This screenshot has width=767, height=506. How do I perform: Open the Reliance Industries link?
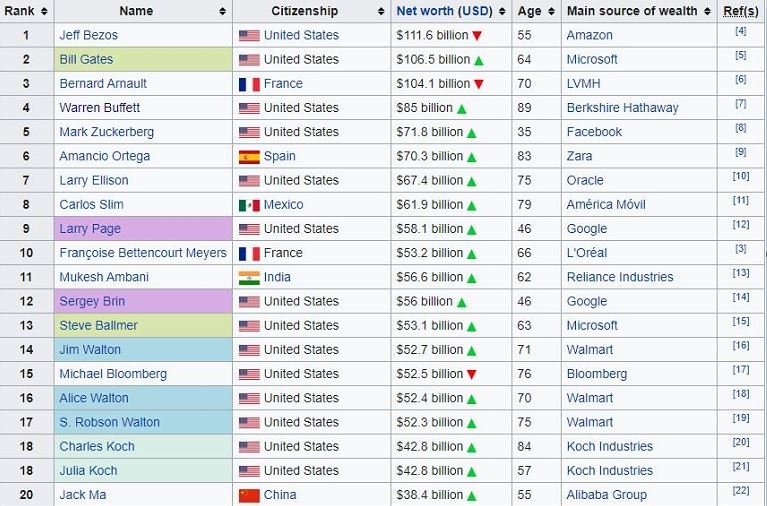620,277
